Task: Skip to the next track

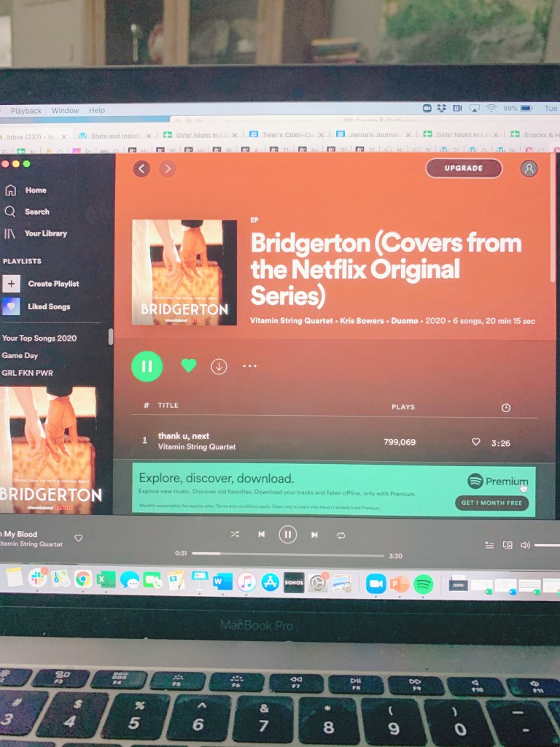Action: [314, 535]
